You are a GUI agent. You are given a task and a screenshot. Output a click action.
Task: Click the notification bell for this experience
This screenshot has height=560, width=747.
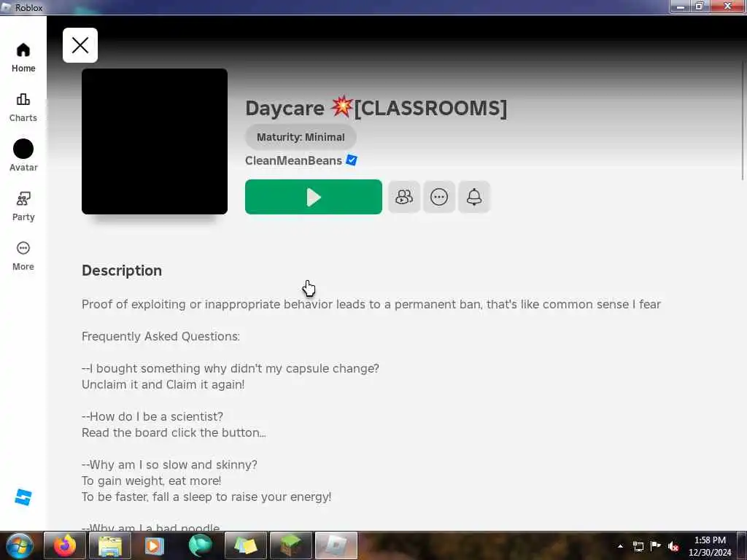(474, 197)
